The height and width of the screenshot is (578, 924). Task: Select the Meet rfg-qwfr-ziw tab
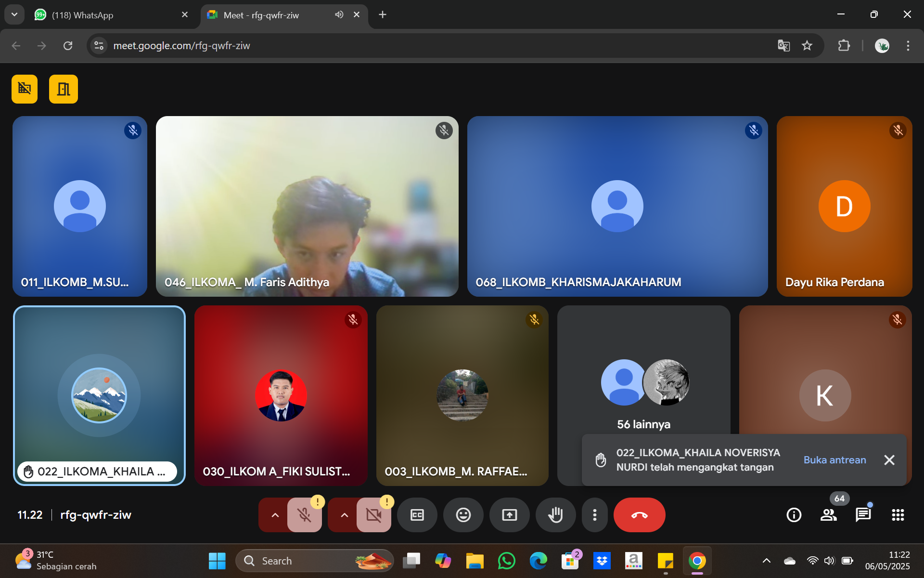coord(261,15)
